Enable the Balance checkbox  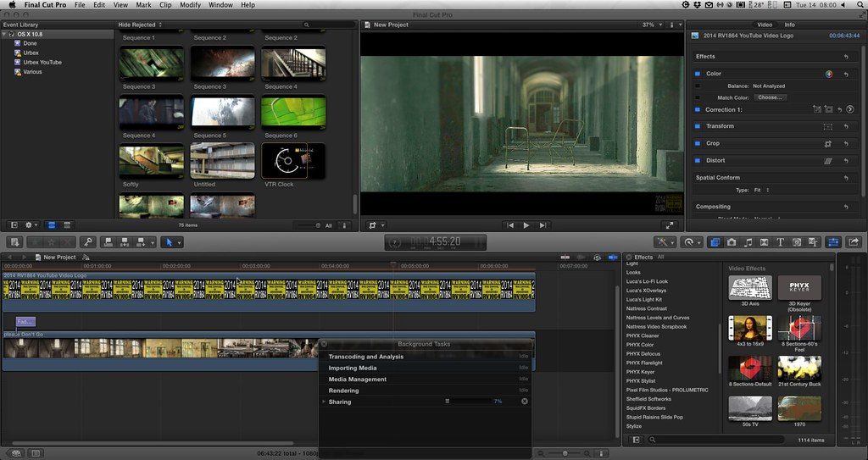[x=698, y=86]
